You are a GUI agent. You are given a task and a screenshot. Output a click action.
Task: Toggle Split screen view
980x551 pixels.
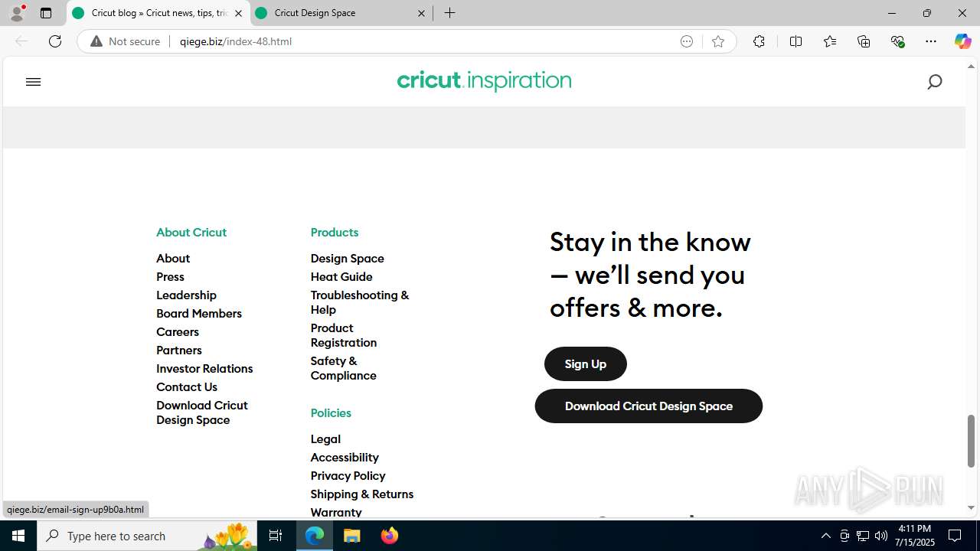(795, 41)
